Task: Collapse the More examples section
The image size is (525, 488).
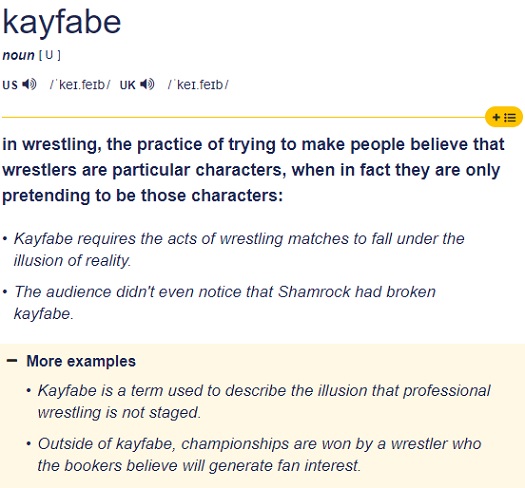Action: point(12,361)
